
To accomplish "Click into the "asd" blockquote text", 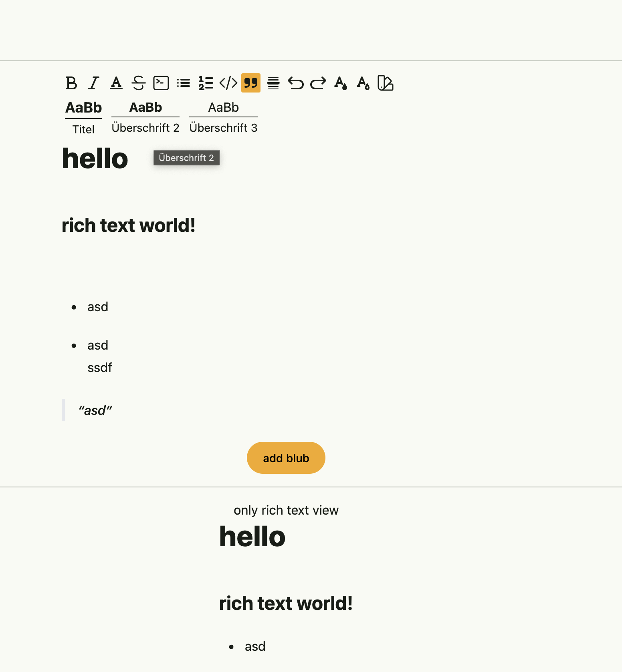I will [95, 410].
